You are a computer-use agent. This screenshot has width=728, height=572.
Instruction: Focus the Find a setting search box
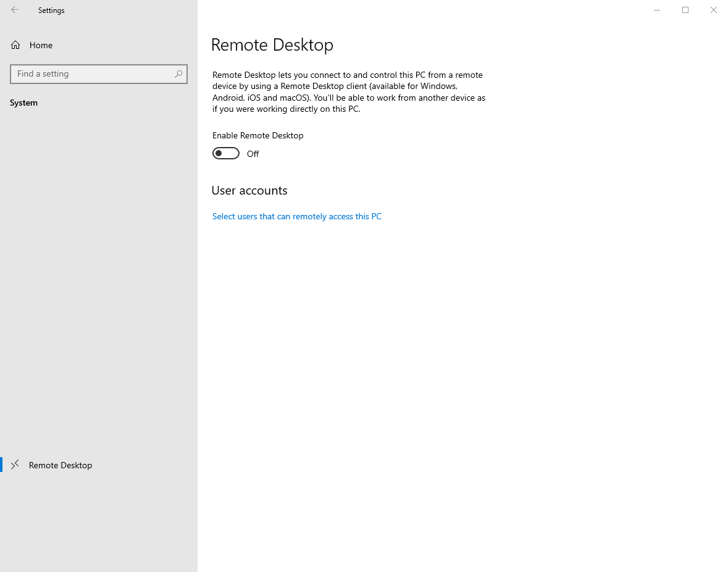point(93,74)
